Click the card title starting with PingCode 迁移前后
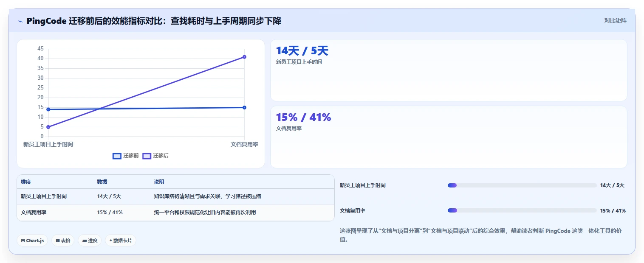644x263 pixels. [154, 21]
